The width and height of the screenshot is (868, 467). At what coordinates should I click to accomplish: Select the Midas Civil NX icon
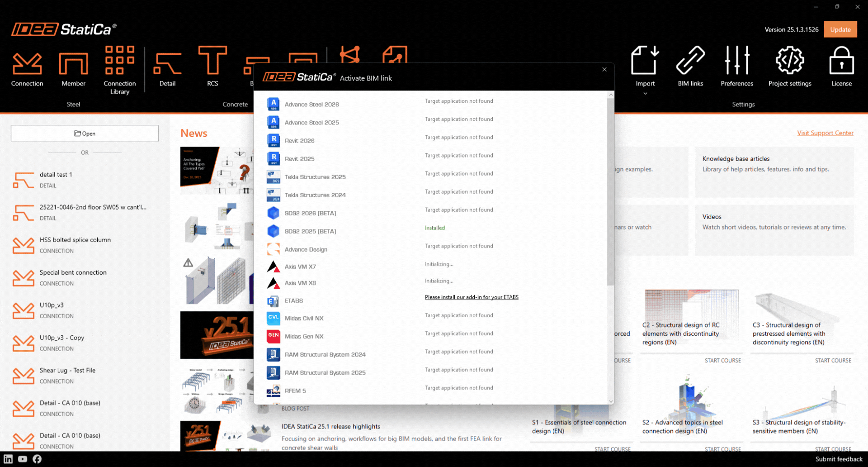273,318
